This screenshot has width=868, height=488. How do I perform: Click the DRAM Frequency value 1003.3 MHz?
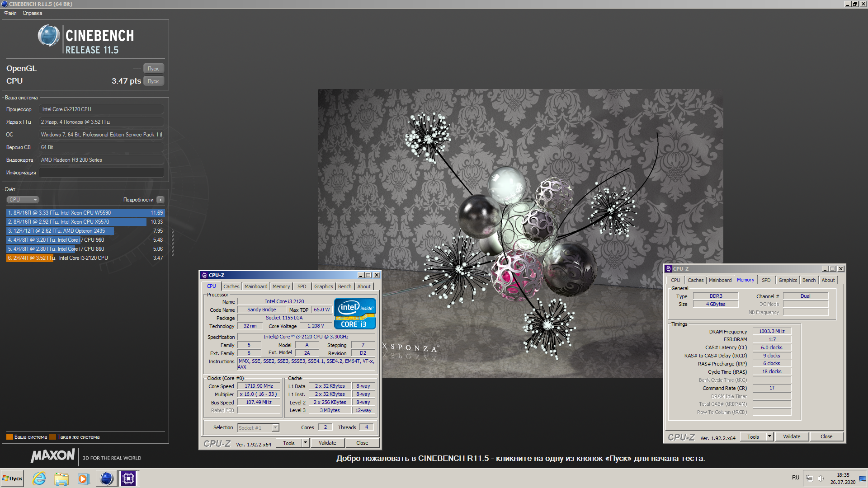click(772, 332)
